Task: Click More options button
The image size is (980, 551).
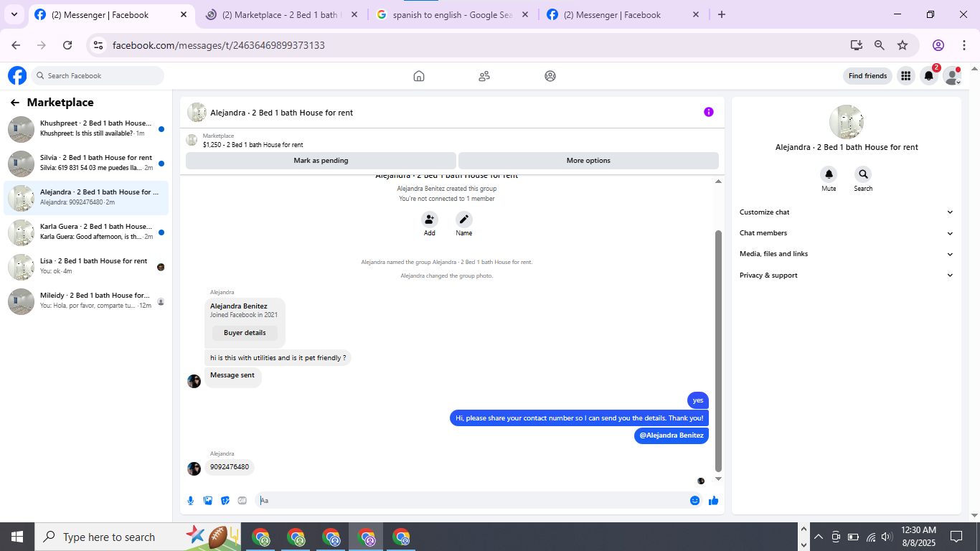Action: [588, 161]
